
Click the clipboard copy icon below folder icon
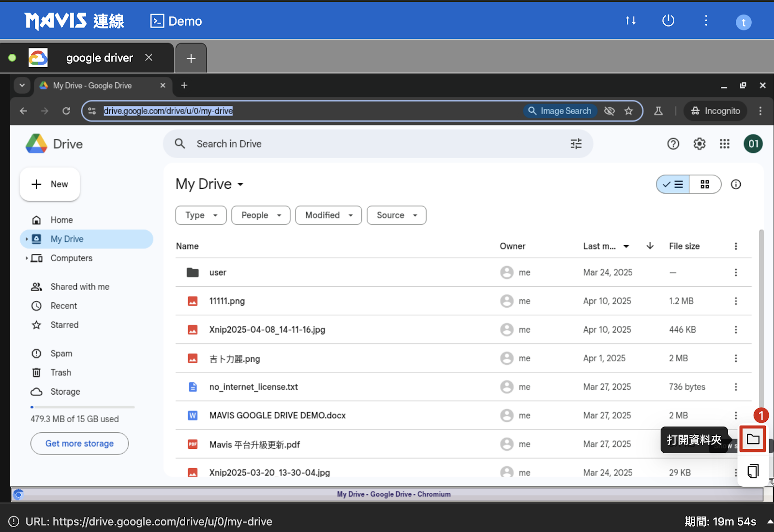click(x=753, y=471)
